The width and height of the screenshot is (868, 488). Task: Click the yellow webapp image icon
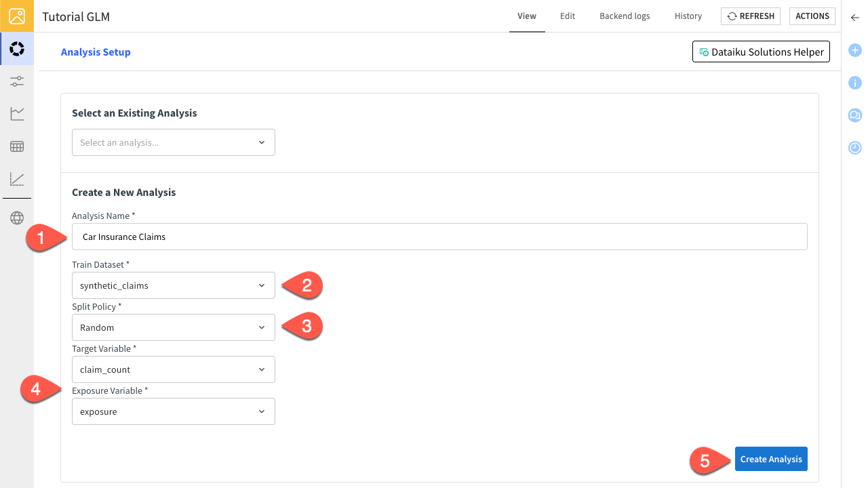[x=17, y=16]
